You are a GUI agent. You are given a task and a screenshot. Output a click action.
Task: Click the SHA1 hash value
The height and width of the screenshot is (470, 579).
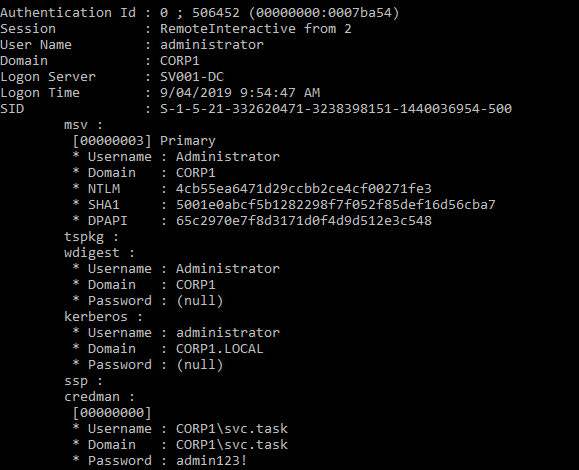point(336,205)
